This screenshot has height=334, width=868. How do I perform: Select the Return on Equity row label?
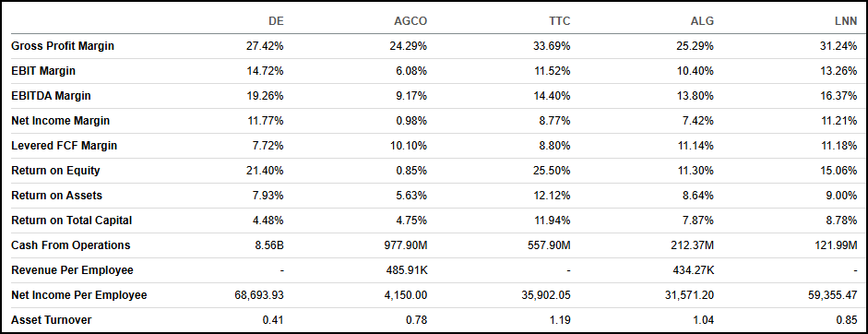(x=55, y=171)
